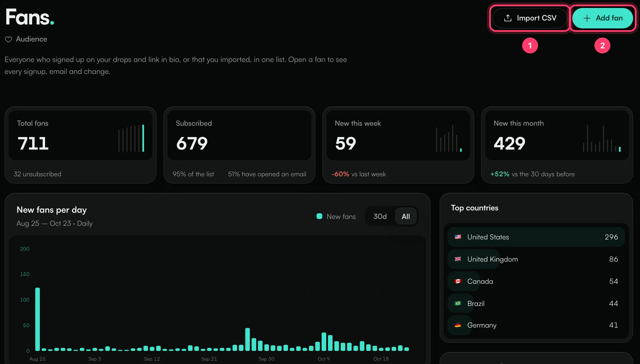Click the 296 count for United States
Viewport: 640px width, 364px height.
611,237
